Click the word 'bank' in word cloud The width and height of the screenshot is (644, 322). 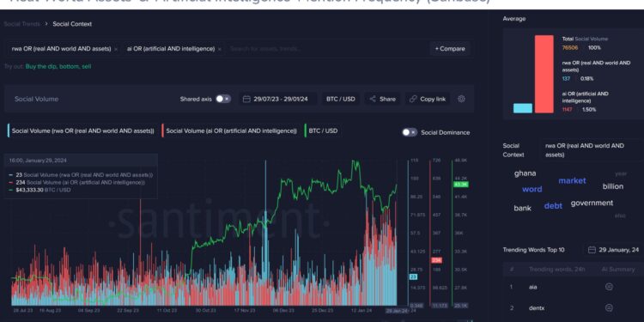coord(522,209)
